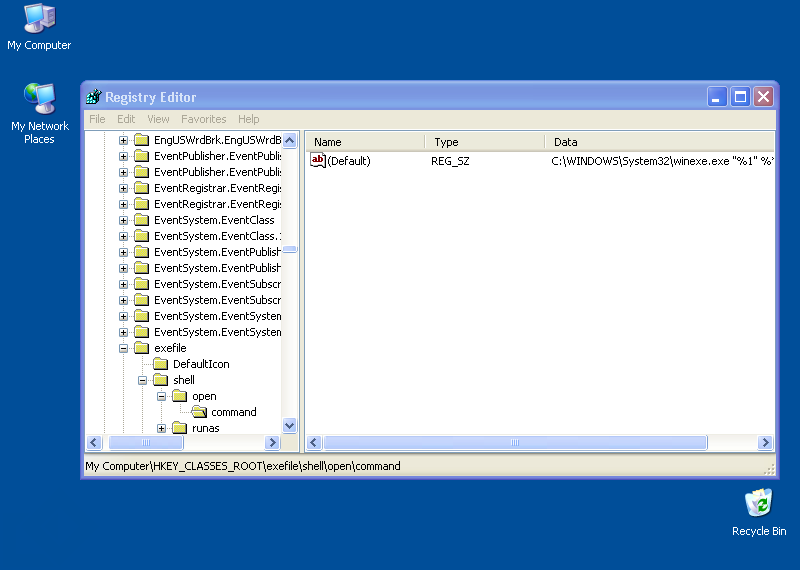Click values pane scroll left arrow

[x=314, y=442]
